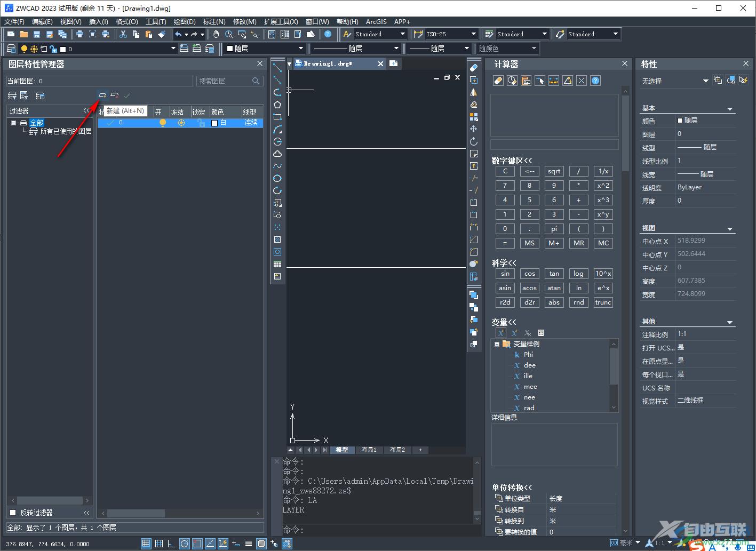Select the Hatch fill tool

[x=277, y=239]
